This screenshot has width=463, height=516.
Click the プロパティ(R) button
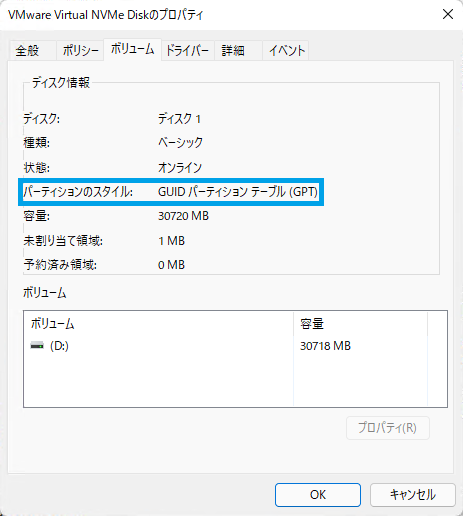(x=388, y=428)
